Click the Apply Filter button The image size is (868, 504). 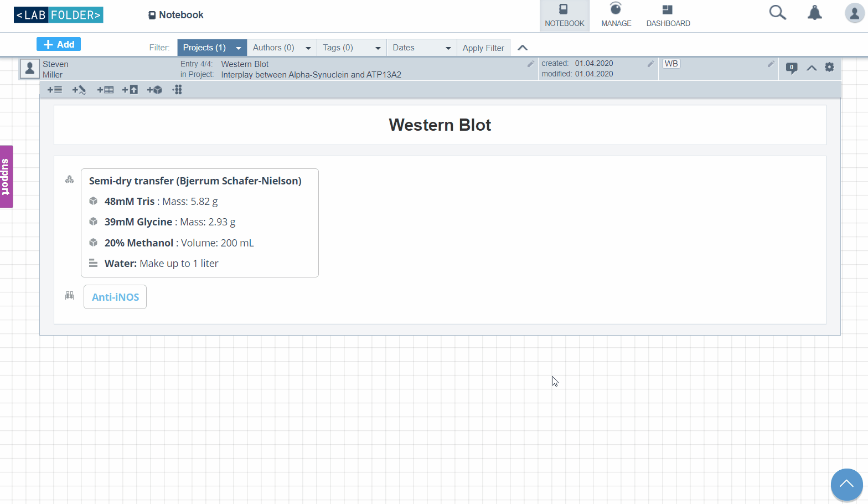(x=483, y=48)
